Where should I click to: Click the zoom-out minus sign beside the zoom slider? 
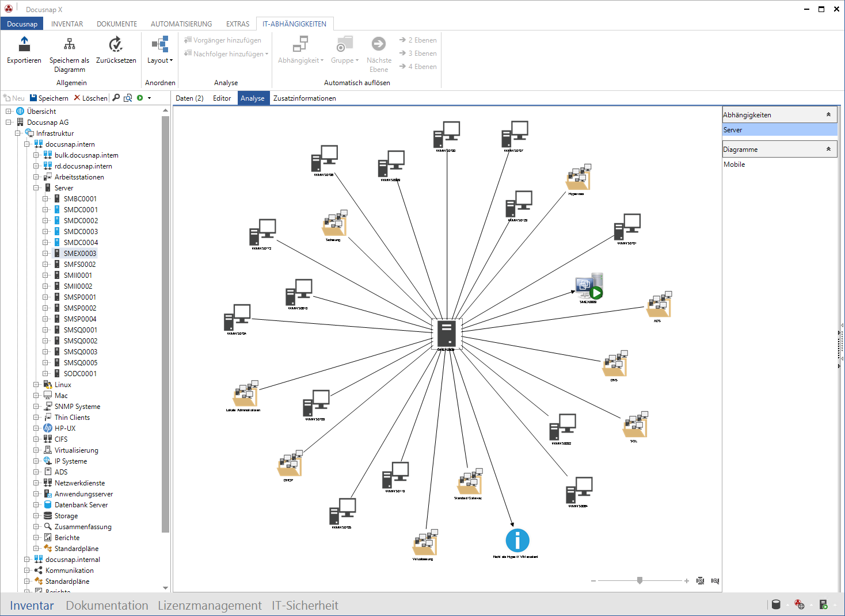[x=593, y=581]
